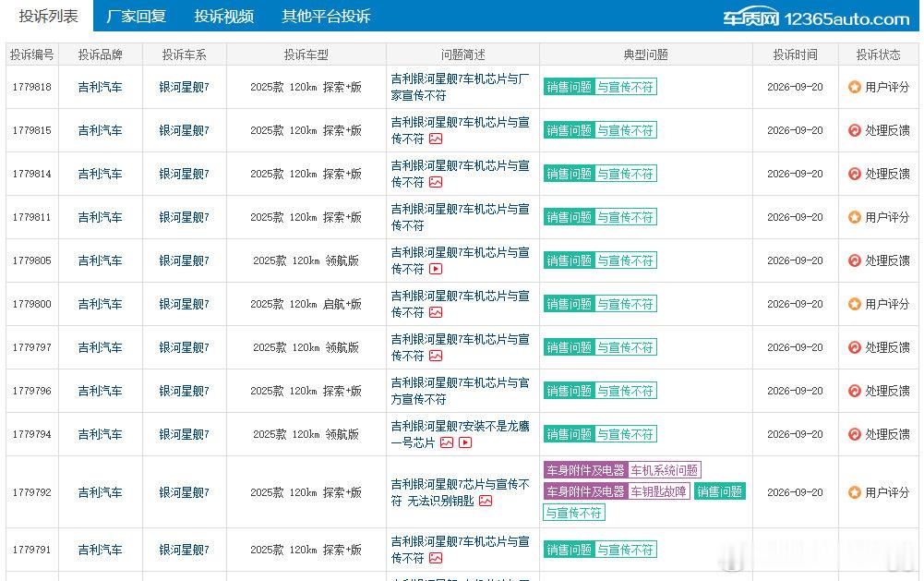924x581 pixels.
Task: Open 吉利汽车 brand link for complaint 1779818
Action: pos(101,88)
